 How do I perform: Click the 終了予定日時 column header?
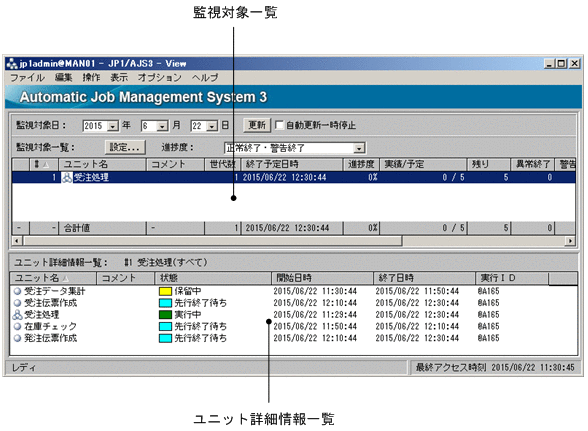tap(291, 164)
